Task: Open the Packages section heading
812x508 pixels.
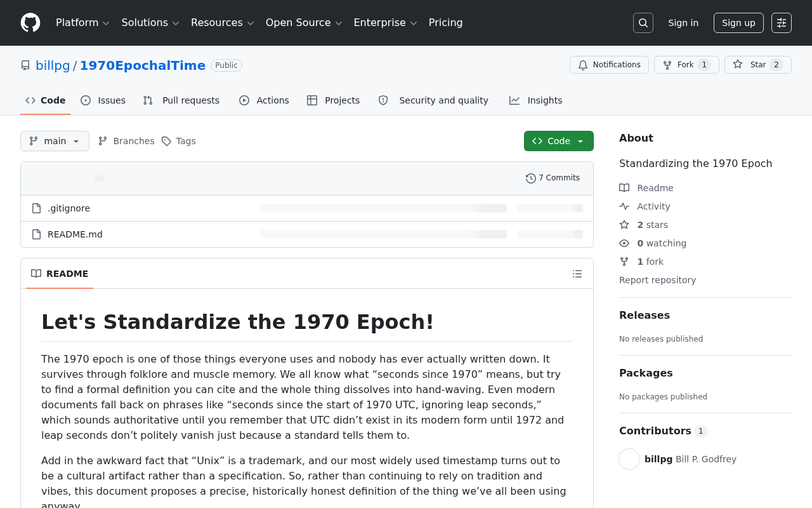Action: [646, 373]
